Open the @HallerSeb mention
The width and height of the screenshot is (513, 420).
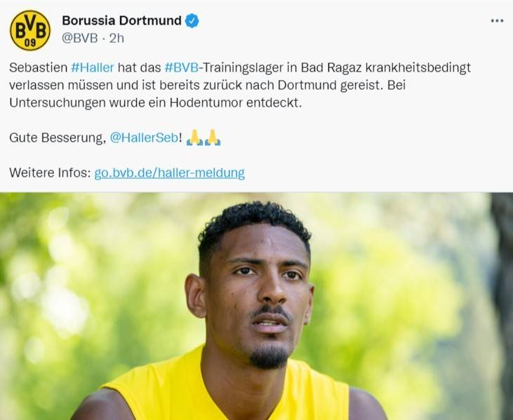(x=144, y=137)
